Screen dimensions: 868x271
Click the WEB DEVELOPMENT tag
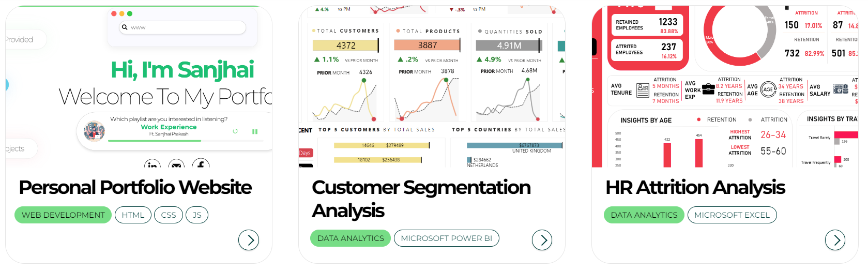[63, 215]
